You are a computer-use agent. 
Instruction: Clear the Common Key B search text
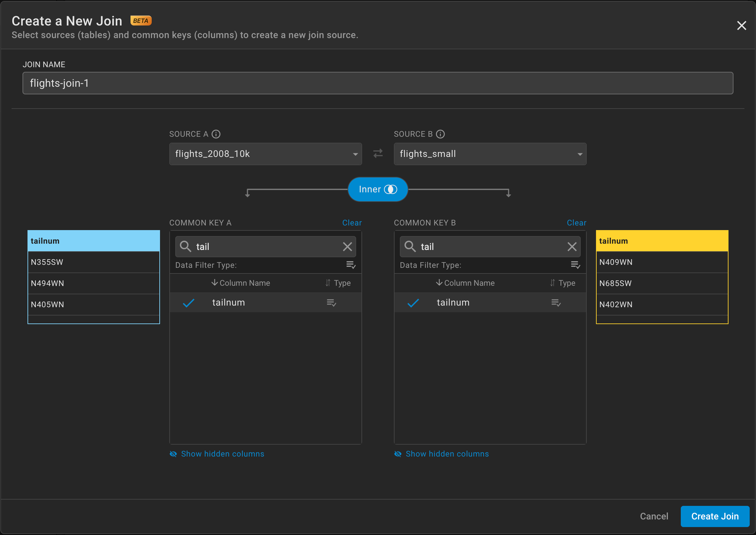tap(572, 247)
